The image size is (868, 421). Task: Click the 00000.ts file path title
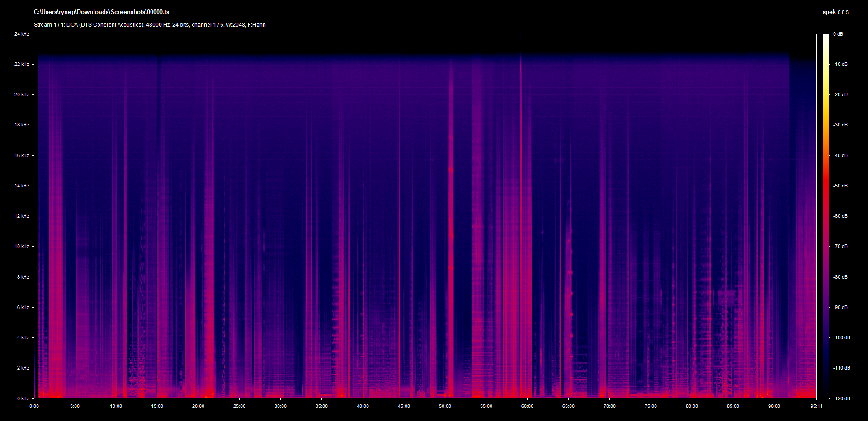101,12
